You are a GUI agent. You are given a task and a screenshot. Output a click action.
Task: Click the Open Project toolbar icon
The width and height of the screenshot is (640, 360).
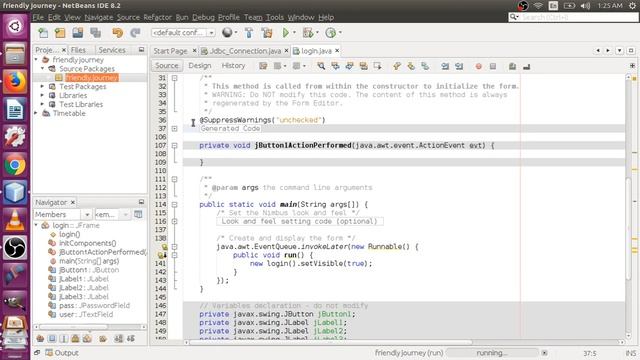click(78, 33)
